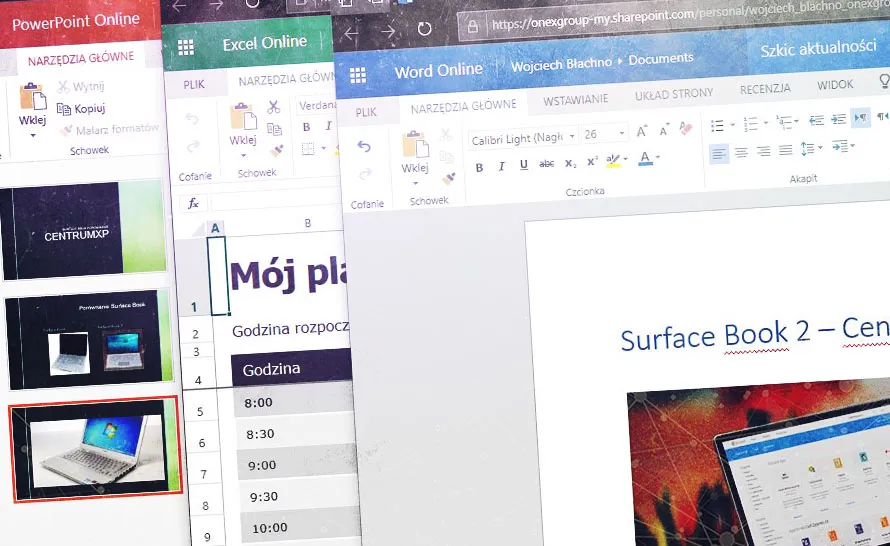Screen dimensions: 890x546
Task: Expand bullet list options in Word
Action: [732, 124]
